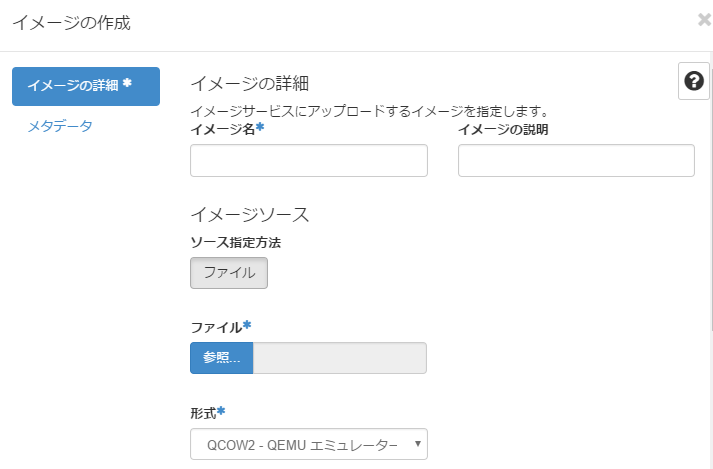Close the イメージの作成 dialog with X
Image resolution: width=713 pixels, height=469 pixels.
click(x=704, y=19)
